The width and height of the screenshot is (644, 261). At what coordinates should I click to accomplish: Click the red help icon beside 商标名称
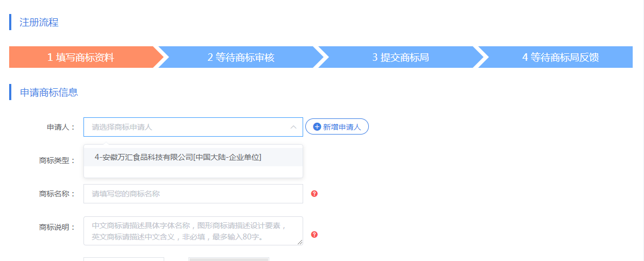tap(314, 194)
